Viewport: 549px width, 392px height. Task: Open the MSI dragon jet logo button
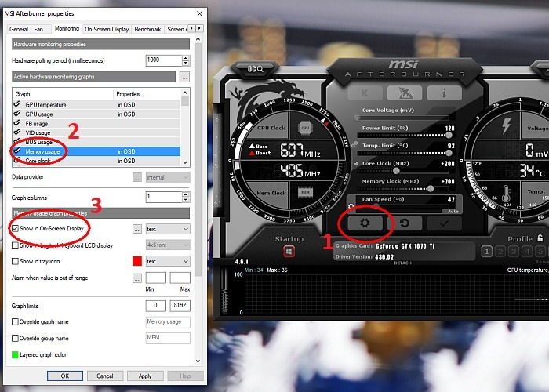[x=405, y=93]
